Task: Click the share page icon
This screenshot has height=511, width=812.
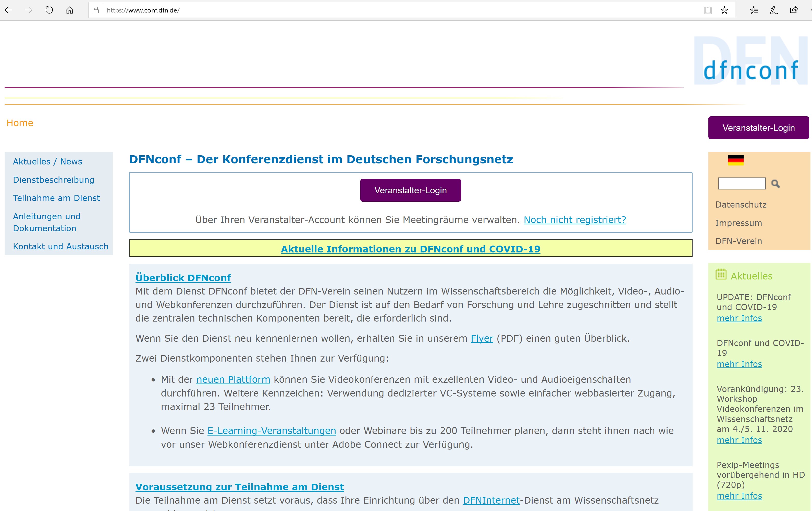Action: (794, 10)
